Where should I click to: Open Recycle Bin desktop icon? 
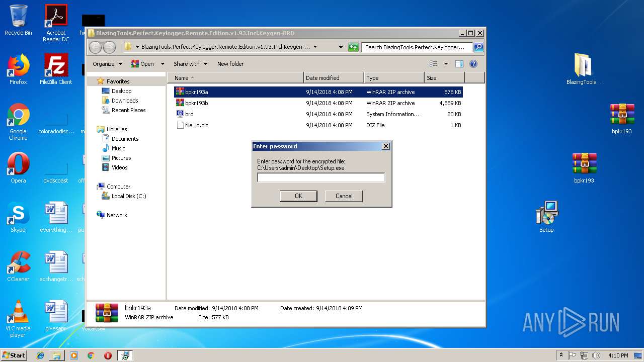(18, 20)
